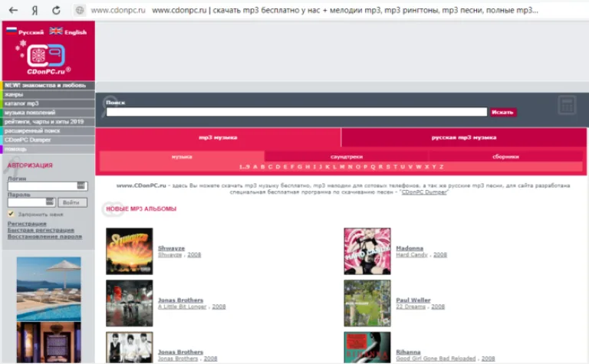Open the CDonPC Dumper sidebar menu item
This screenshot has height=364, width=589.
[48, 139]
